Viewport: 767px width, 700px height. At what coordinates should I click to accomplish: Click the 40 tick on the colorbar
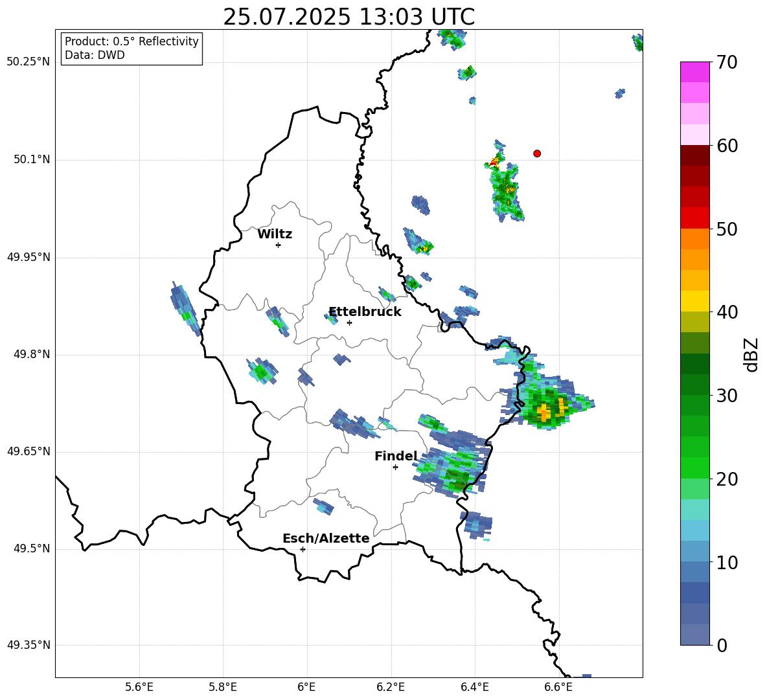click(727, 312)
